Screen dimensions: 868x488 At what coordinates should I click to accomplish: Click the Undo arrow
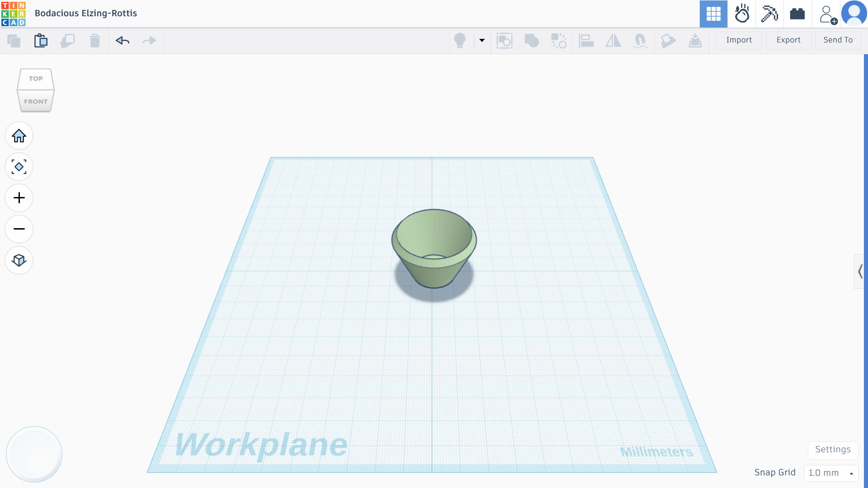point(123,41)
